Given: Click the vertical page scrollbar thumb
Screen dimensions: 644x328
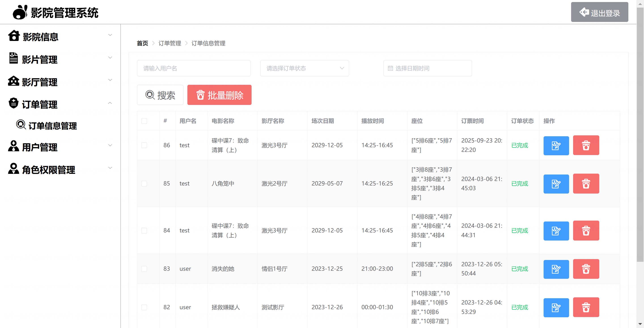Looking at the screenshot, I should coord(640,135).
